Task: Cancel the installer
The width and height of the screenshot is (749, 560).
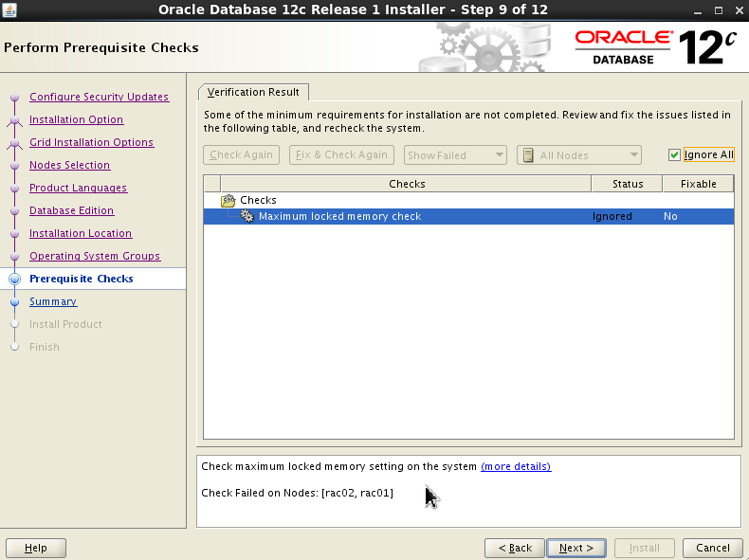Action: pyautogui.click(x=713, y=548)
